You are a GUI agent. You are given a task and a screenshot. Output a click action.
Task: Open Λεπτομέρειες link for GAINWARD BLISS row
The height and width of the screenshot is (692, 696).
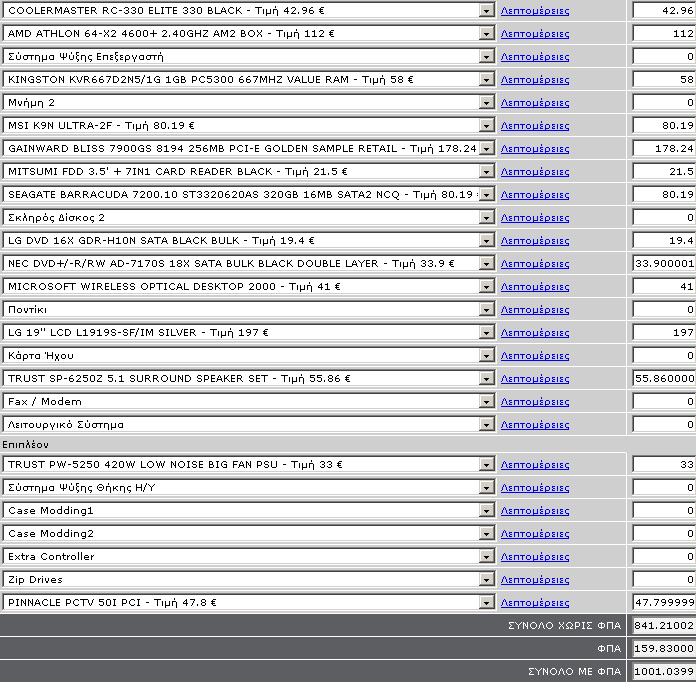(535, 149)
